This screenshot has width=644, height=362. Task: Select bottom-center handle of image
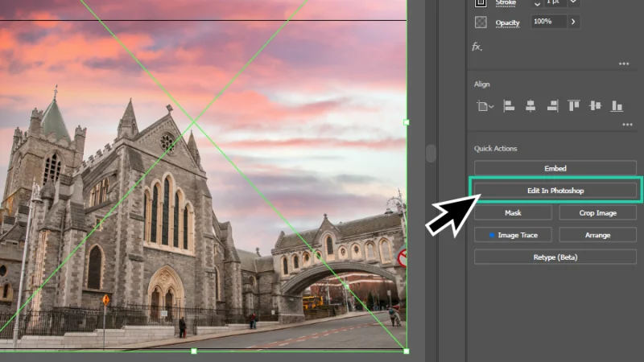pos(194,351)
